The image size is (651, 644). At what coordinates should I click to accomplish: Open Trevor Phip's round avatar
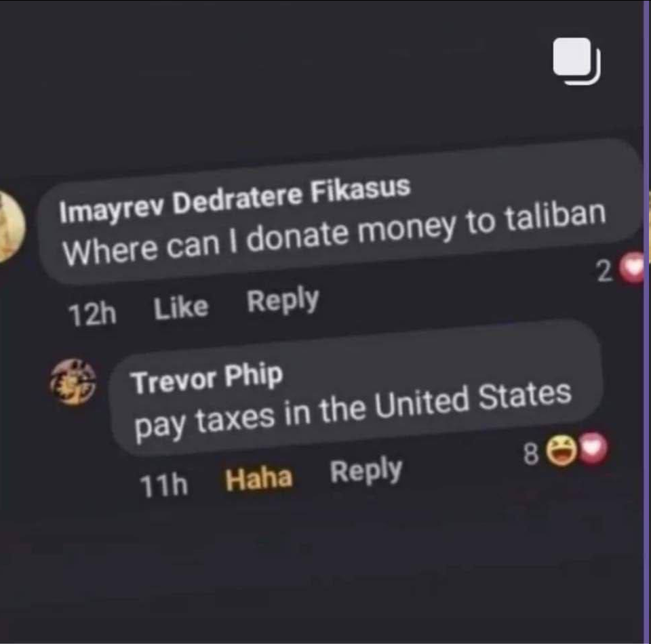[x=73, y=382]
